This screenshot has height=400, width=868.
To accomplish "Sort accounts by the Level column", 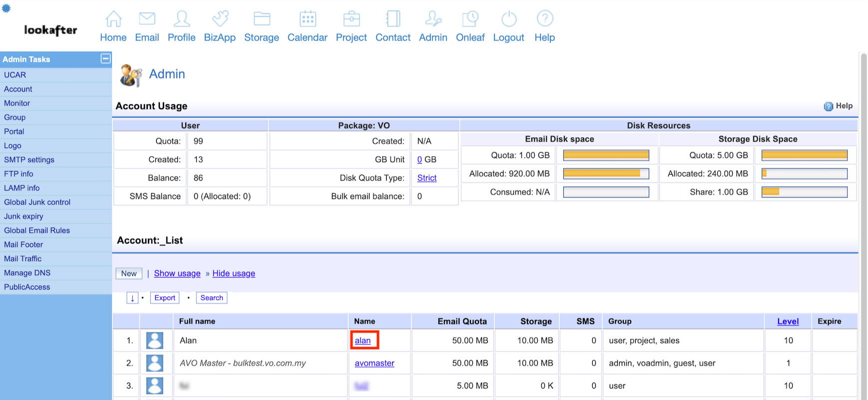I will pyautogui.click(x=788, y=321).
